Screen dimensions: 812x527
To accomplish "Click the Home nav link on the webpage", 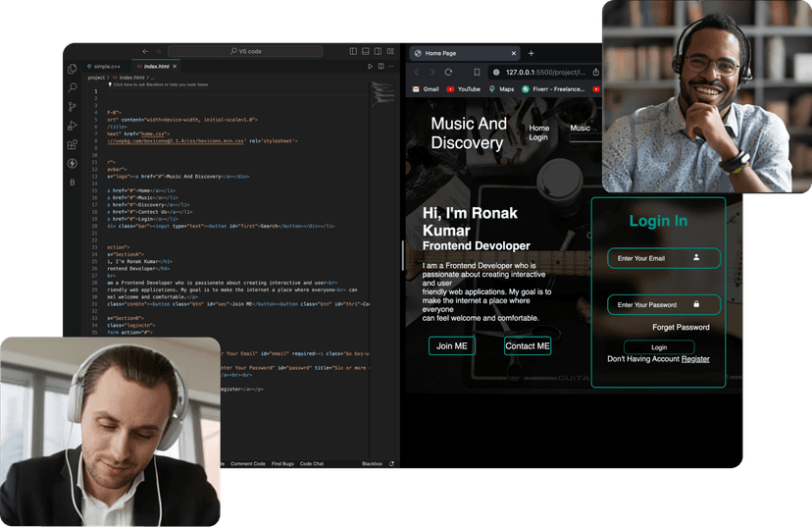I will coord(539,128).
